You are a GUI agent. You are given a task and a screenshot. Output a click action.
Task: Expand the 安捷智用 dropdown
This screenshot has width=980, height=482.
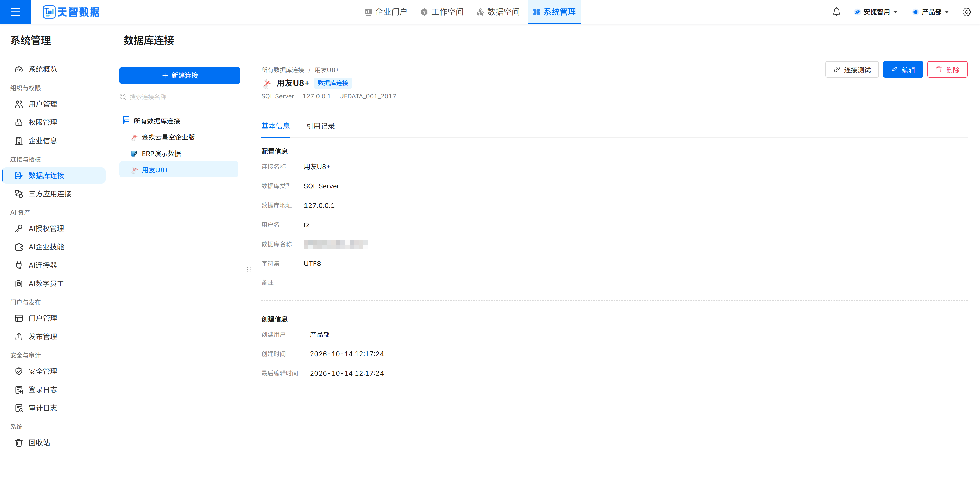(x=877, y=12)
